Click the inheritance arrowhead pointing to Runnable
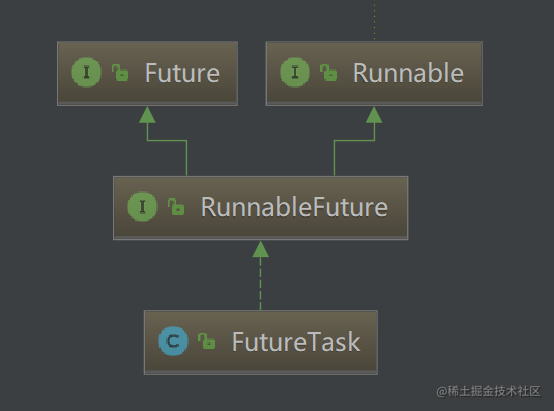 click(x=374, y=115)
